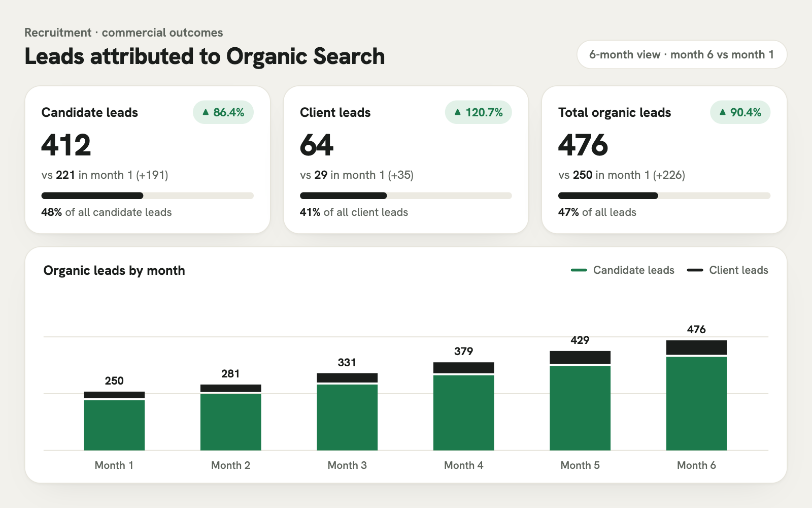Click the Month 5 axis label
This screenshot has width=812, height=508.
(580, 465)
